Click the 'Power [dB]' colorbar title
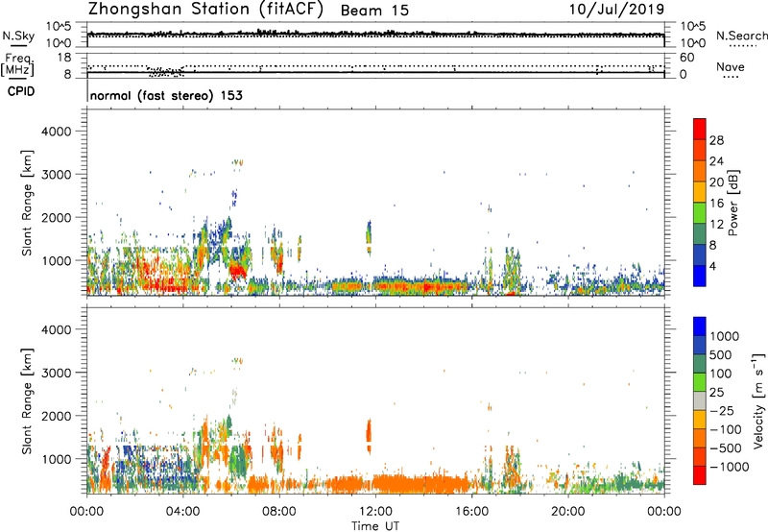This screenshot has height=532, width=768. coord(732,203)
